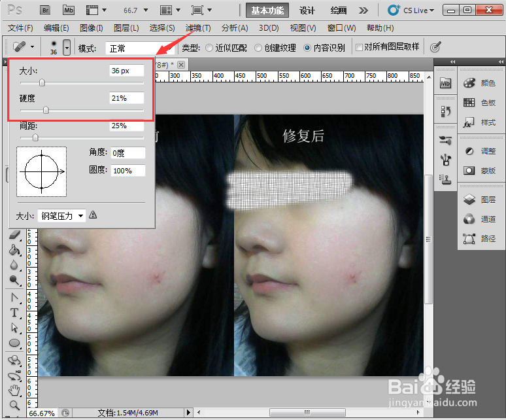Select the Hand tool

point(14,391)
